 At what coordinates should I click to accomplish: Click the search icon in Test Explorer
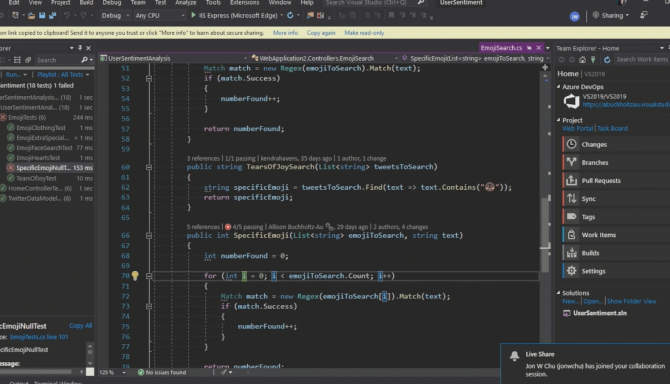85,60
